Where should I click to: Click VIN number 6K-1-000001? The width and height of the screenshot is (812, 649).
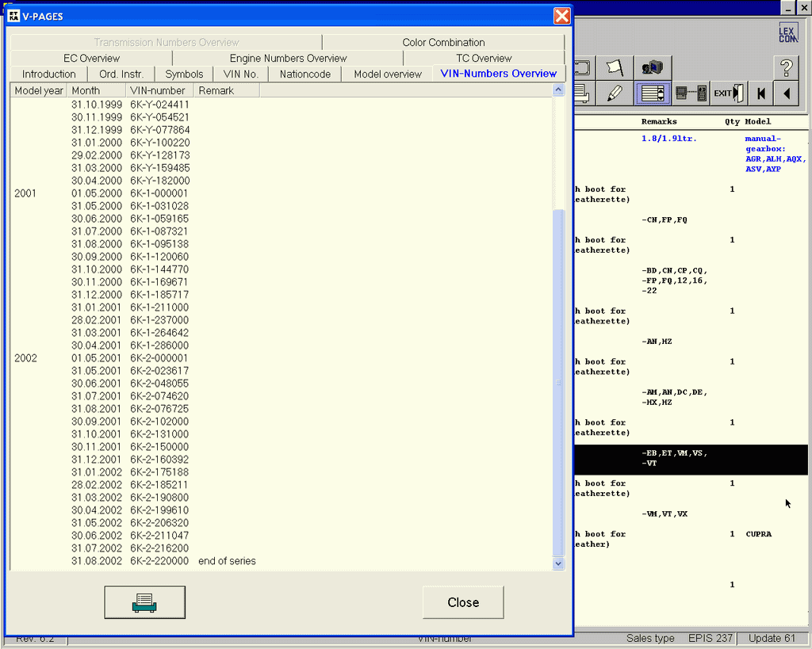click(159, 193)
